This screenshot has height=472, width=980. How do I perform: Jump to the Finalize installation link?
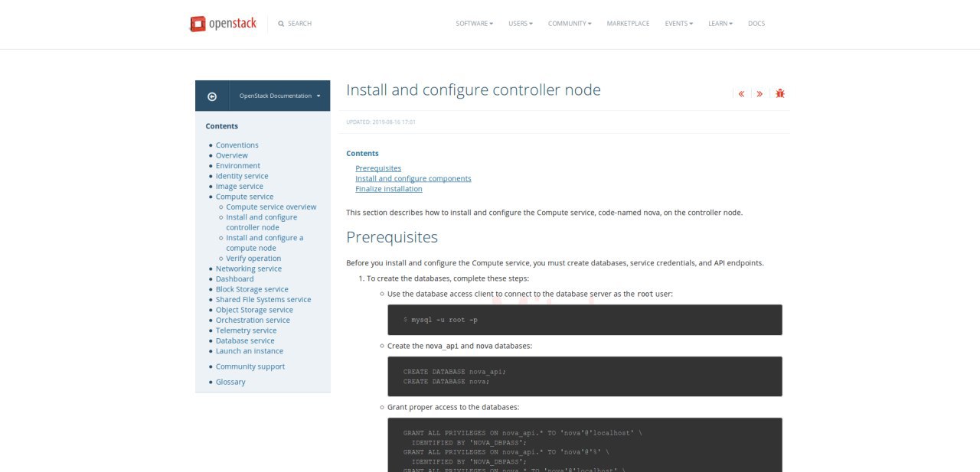pos(389,189)
